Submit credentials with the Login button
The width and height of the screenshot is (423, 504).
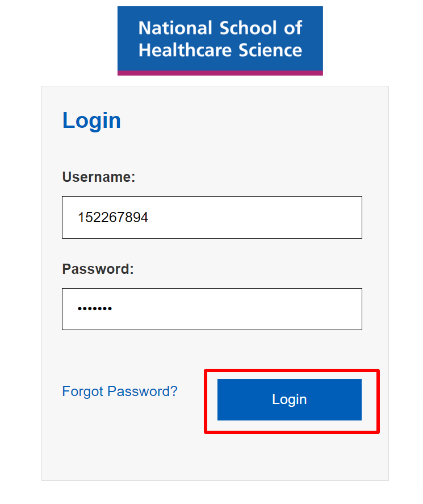click(x=289, y=399)
